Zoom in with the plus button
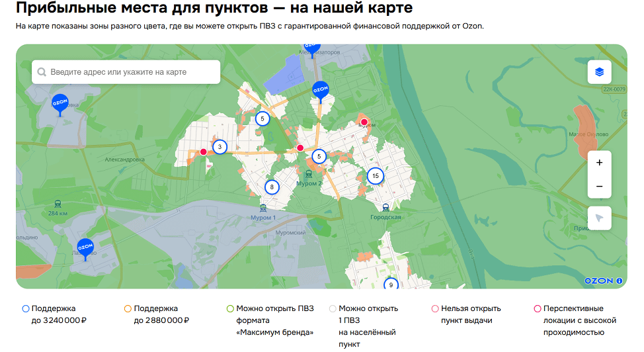This screenshot has height=352, width=644. pyautogui.click(x=599, y=162)
